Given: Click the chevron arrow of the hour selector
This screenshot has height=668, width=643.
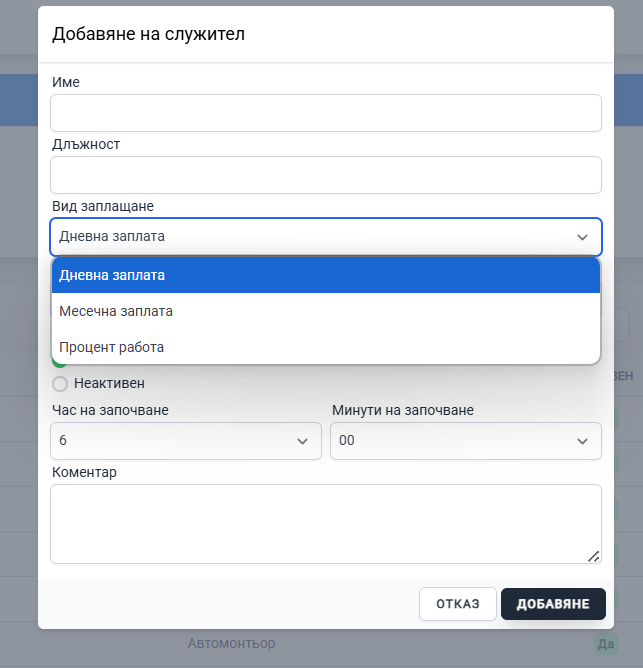Looking at the screenshot, I should pos(302,441).
